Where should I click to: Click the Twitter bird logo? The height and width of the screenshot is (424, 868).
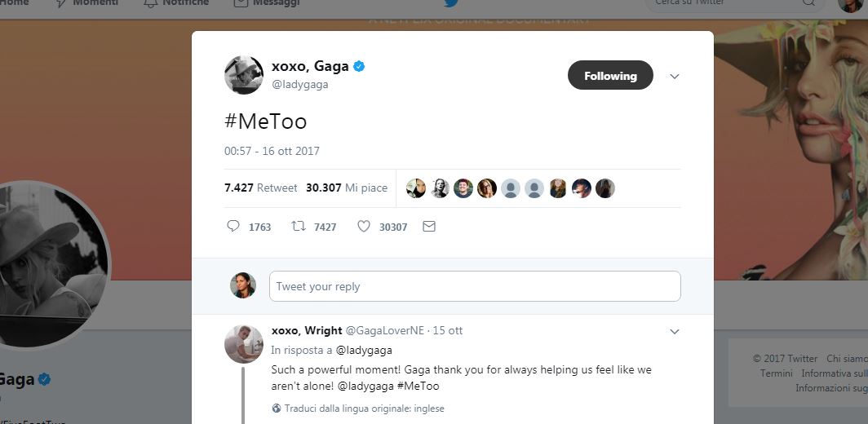tap(451, 3)
